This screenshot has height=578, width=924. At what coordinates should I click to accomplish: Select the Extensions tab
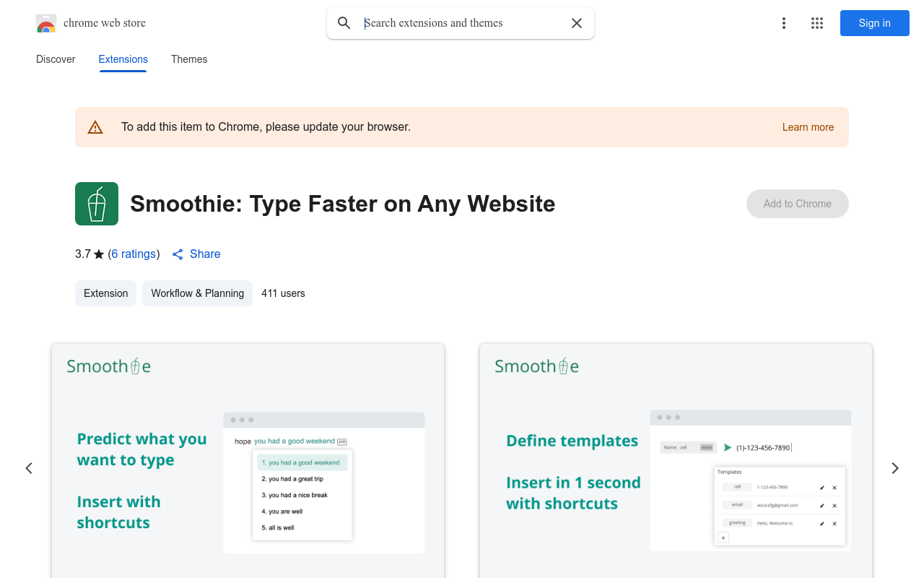[x=123, y=59]
